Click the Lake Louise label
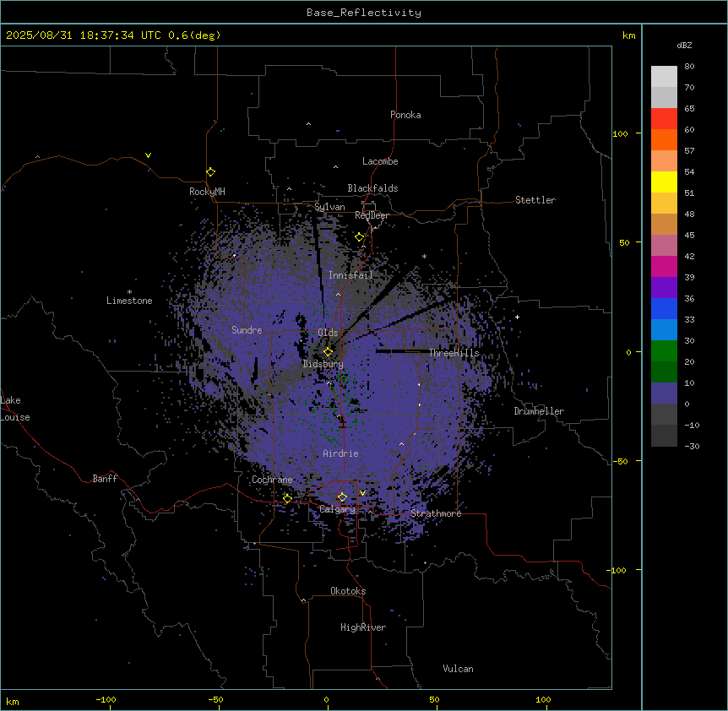This screenshot has height=711, width=728. (15, 409)
